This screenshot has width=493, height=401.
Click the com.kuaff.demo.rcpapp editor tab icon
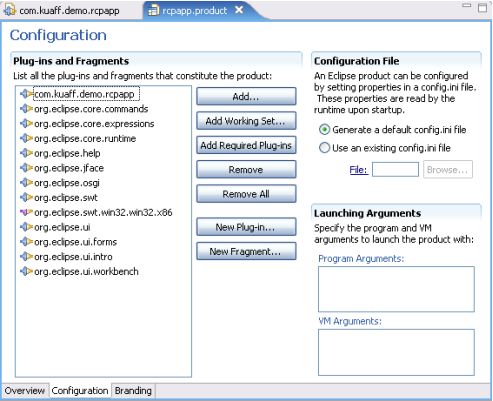point(10,10)
